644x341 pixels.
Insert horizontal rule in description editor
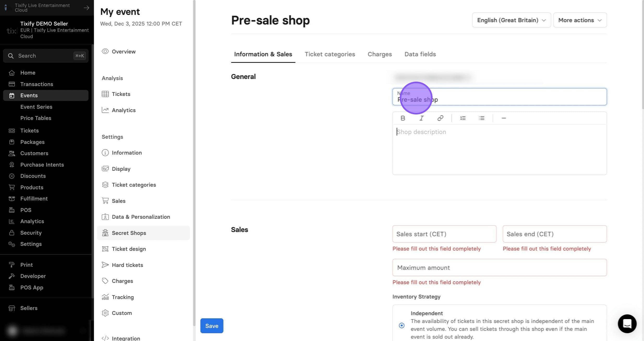click(x=504, y=118)
